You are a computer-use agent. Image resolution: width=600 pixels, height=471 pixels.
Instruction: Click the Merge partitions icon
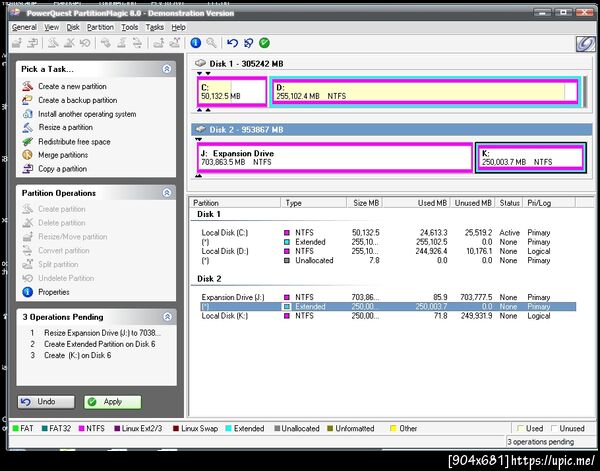click(x=28, y=155)
